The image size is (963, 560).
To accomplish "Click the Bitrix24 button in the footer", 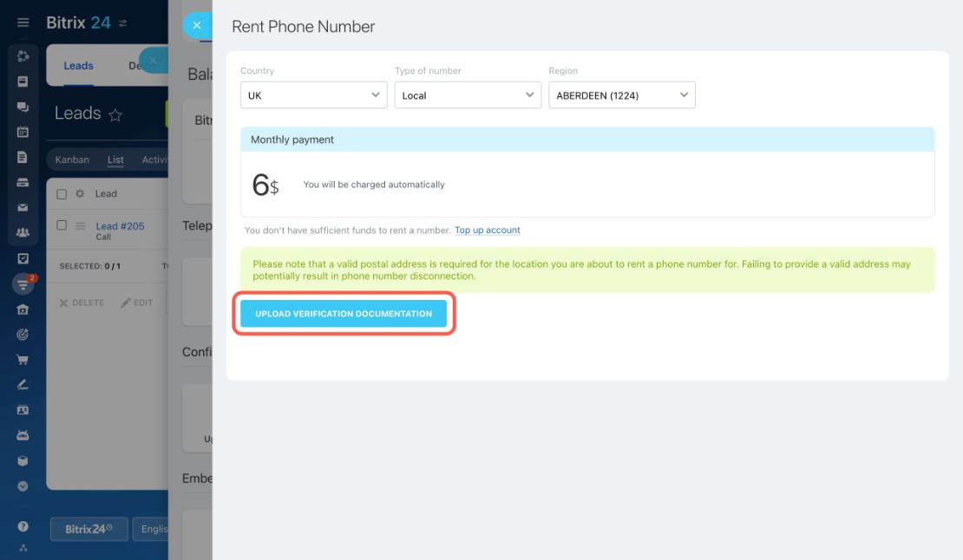I will pyautogui.click(x=89, y=529).
